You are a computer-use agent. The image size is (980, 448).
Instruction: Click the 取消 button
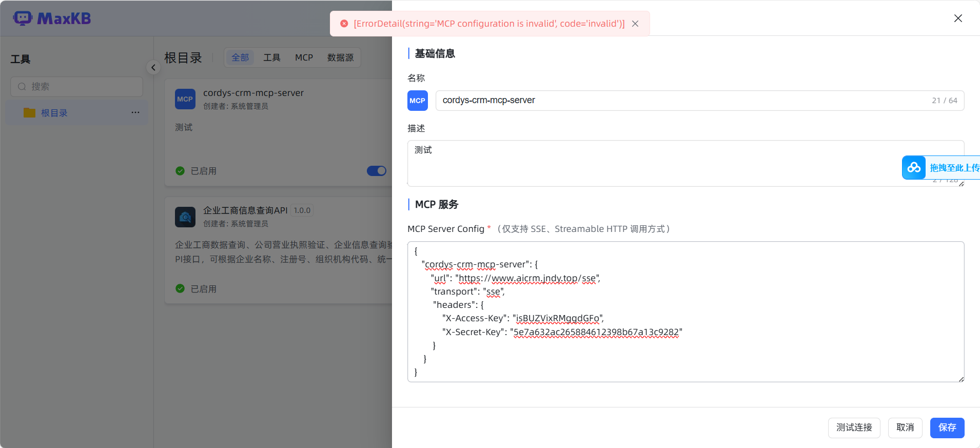[x=905, y=427]
